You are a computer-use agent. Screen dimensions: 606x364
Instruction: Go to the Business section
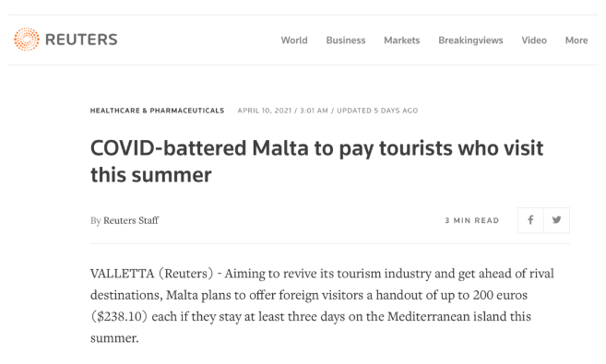click(x=346, y=41)
